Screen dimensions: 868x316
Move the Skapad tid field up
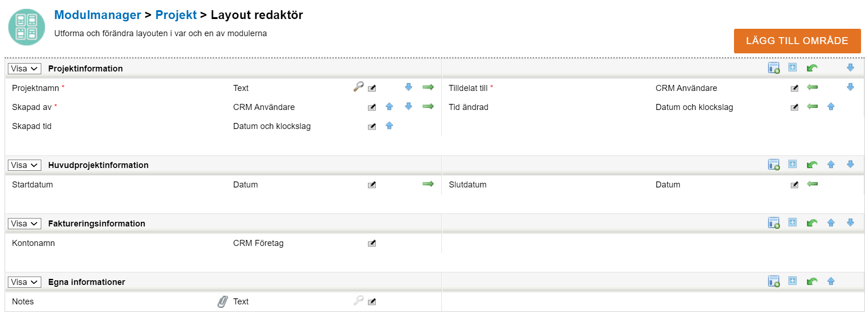click(389, 126)
